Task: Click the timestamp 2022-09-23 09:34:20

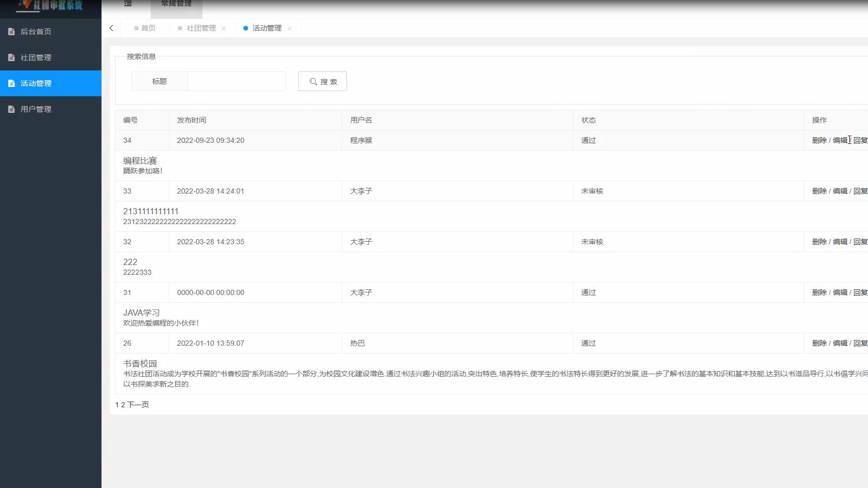Action: point(211,140)
